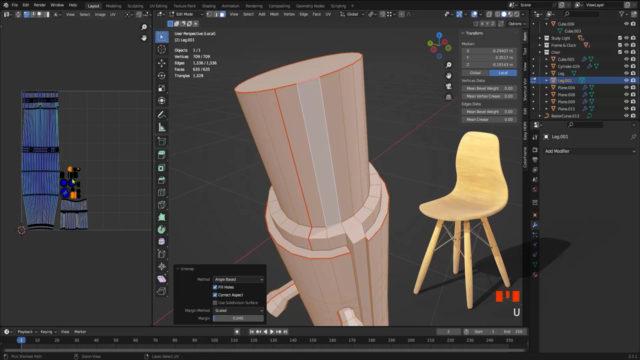Click the viewport pan hand icon
Image resolution: width=640 pixels, height=360 pixels.
tap(449, 76)
